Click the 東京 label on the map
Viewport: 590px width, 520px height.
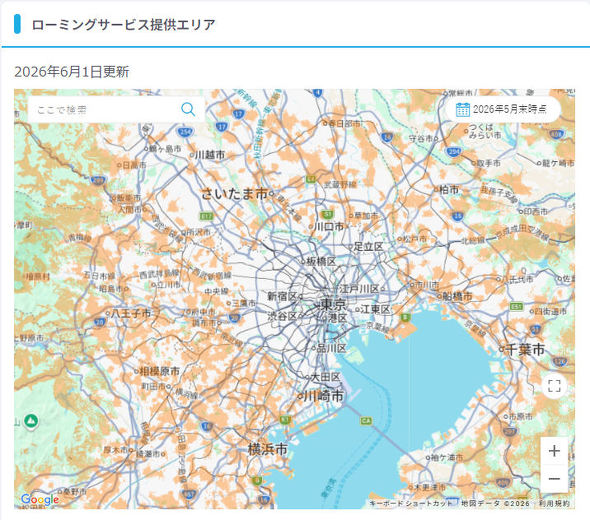tap(333, 304)
